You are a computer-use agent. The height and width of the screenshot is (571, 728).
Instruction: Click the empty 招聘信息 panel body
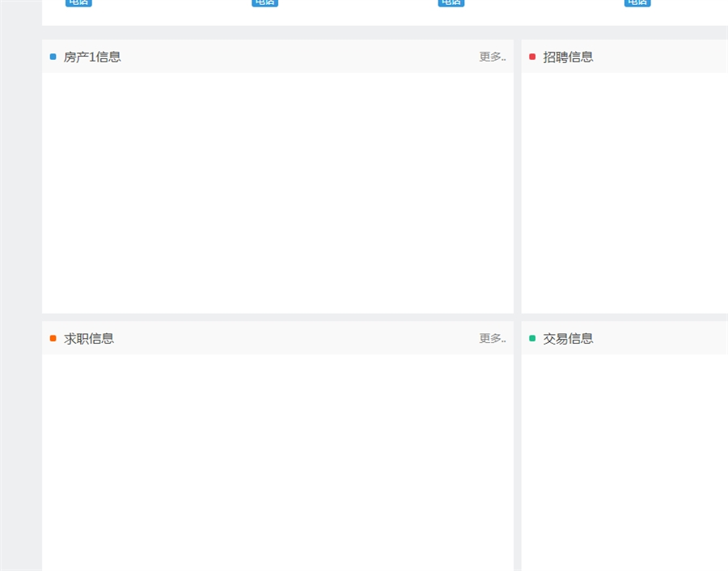[624, 192]
